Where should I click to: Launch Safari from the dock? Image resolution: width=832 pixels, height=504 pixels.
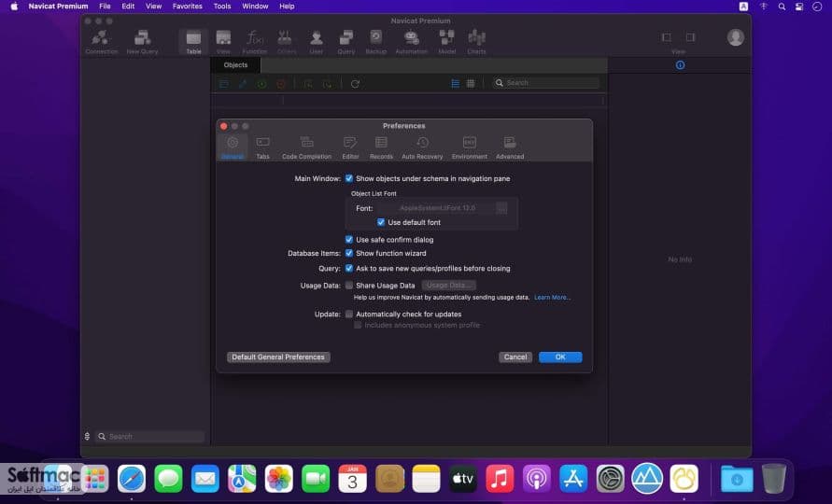pyautogui.click(x=132, y=479)
